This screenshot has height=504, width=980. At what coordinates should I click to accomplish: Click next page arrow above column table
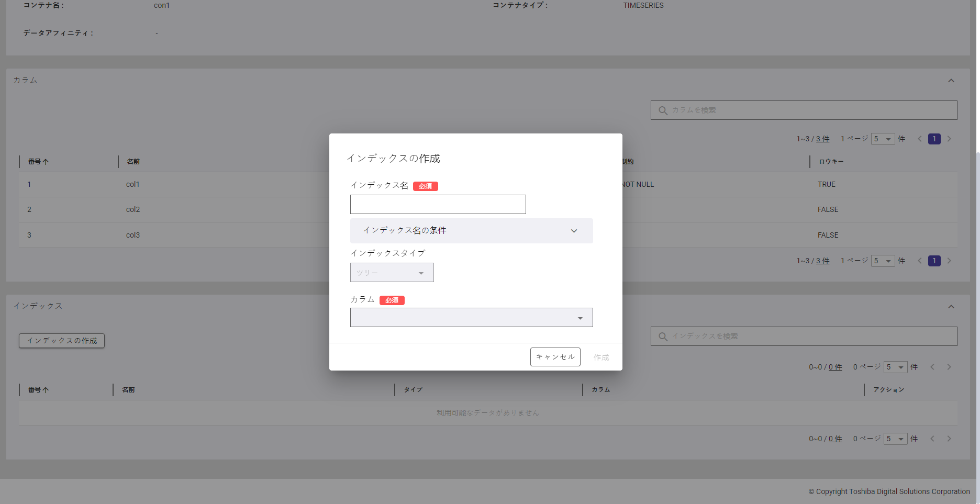[x=949, y=139]
